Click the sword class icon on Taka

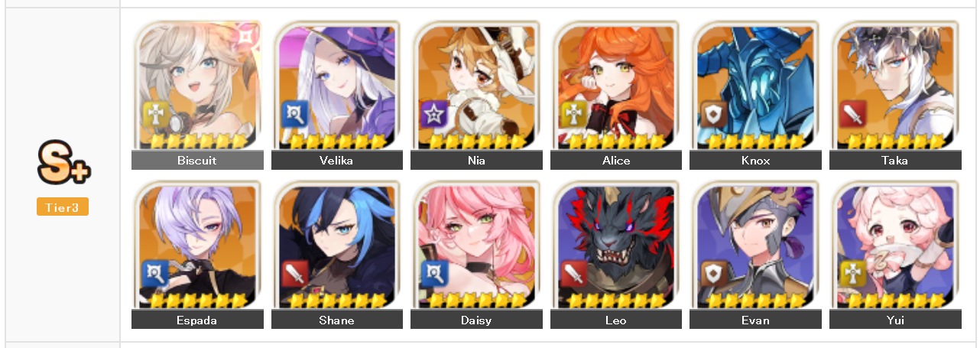pyautogui.click(x=852, y=115)
